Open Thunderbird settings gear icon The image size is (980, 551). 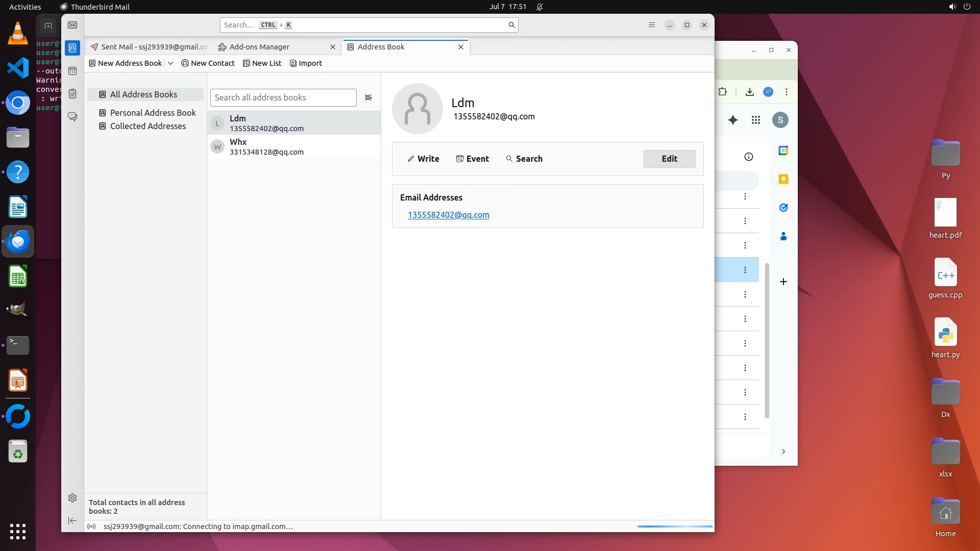pos(72,498)
